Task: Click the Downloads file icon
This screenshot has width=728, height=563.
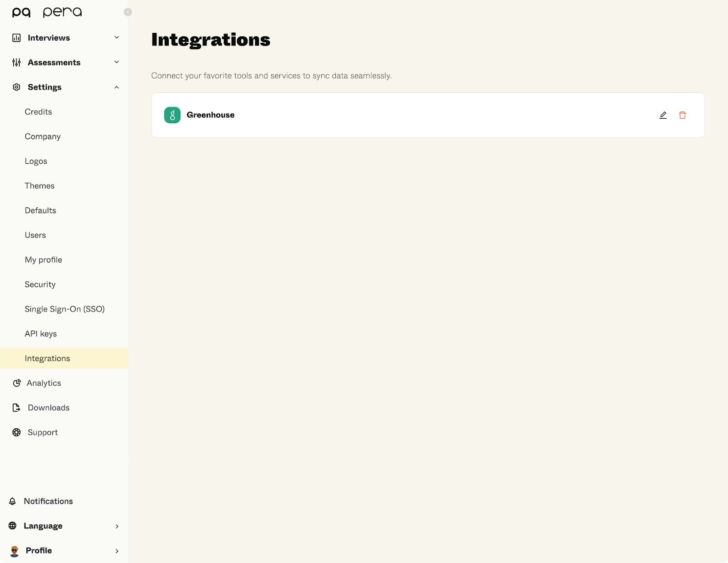Action: [16, 407]
